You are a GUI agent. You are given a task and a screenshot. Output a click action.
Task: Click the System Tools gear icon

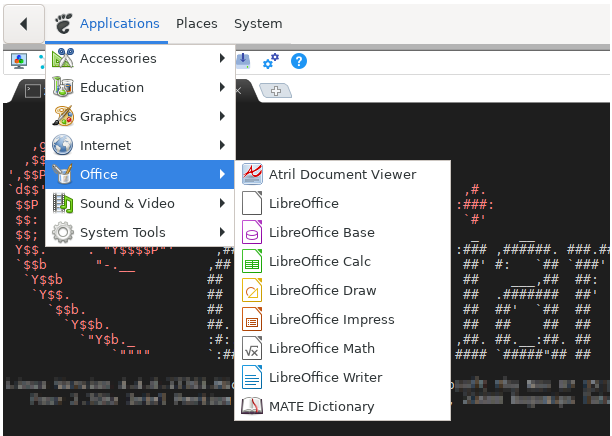[63, 232]
